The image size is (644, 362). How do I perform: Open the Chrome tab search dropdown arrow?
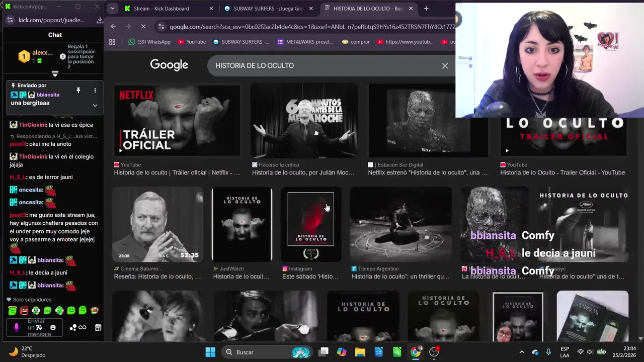point(112,9)
